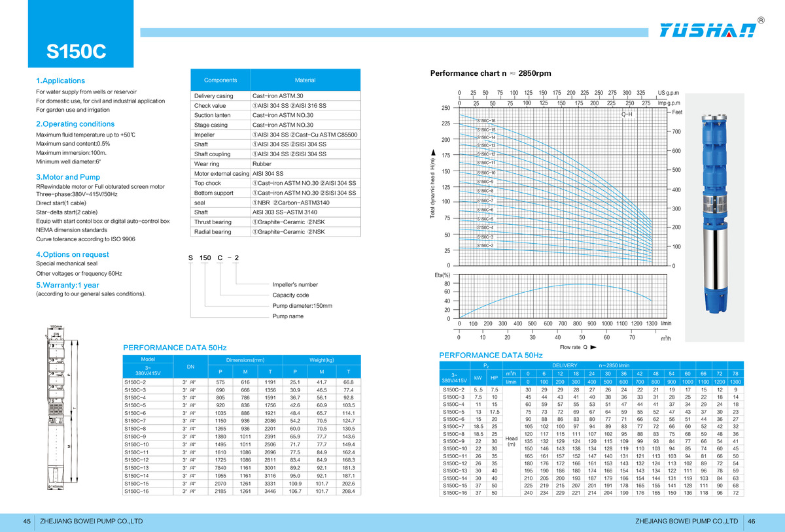Click the 'Head (m)' cell

pyautogui.click(x=512, y=441)
